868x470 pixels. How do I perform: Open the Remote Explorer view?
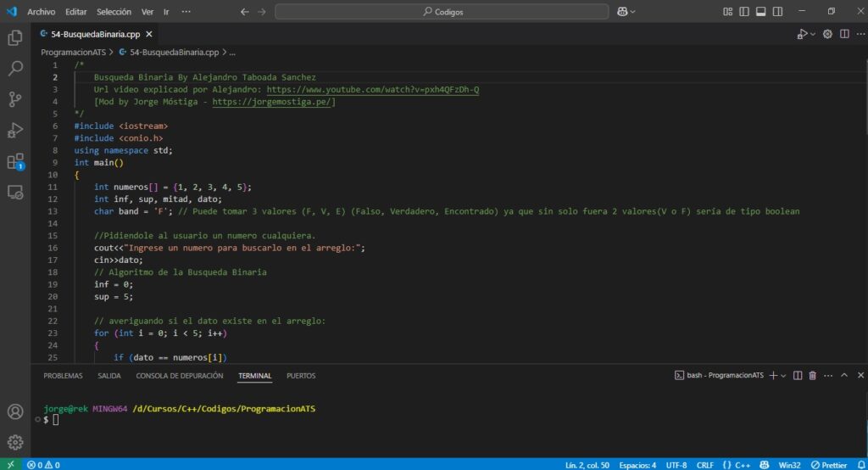pos(15,193)
